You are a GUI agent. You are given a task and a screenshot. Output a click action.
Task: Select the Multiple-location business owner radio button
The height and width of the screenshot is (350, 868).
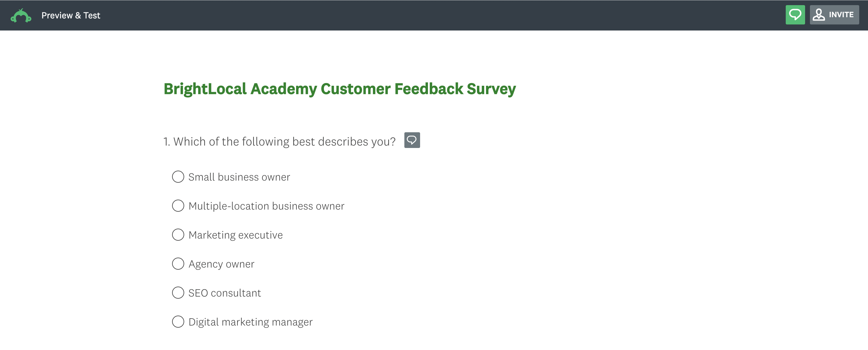tap(178, 206)
